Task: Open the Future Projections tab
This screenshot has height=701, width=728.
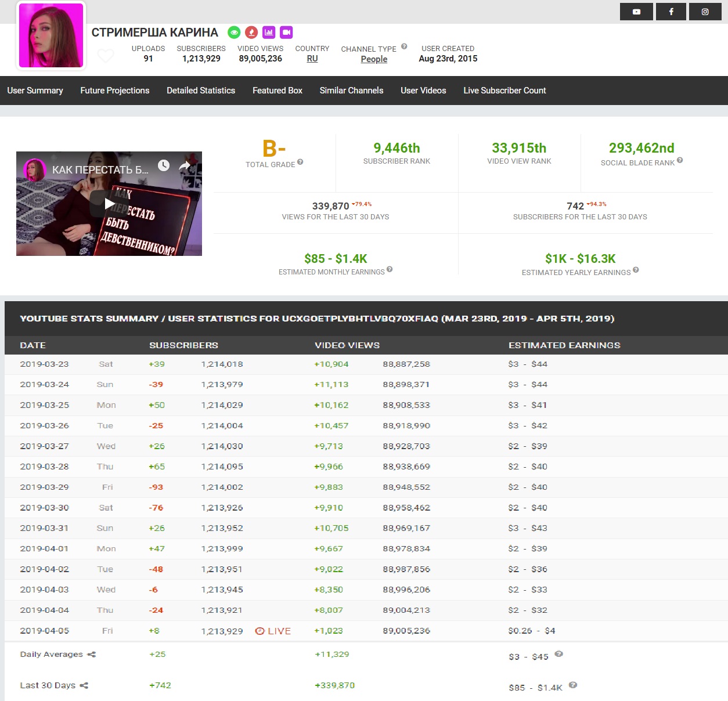Action: tap(115, 91)
